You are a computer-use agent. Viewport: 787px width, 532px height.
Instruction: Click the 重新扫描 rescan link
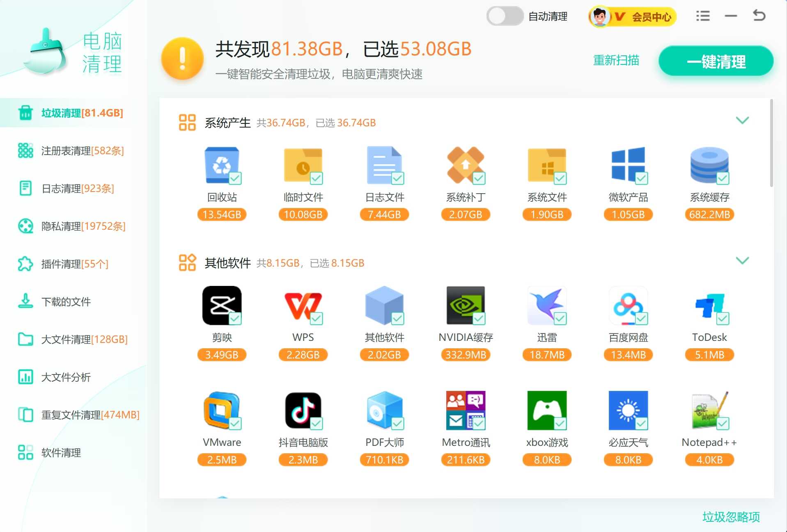616,60
